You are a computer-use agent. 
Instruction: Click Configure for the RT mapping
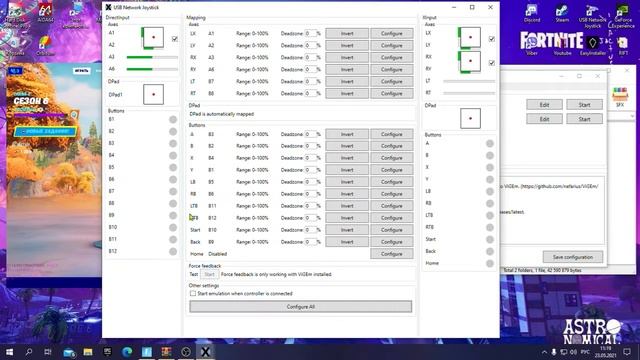[392, 93]
